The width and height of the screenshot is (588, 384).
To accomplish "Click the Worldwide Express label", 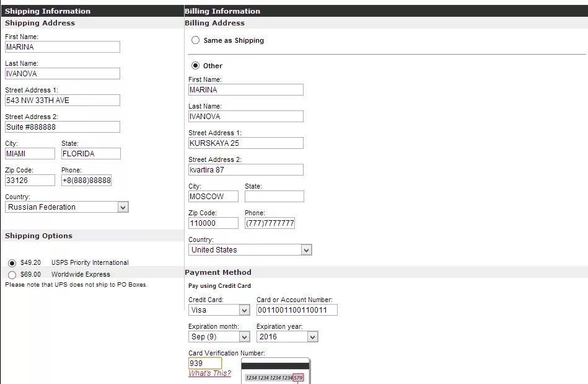I will [x=81, y=274].
